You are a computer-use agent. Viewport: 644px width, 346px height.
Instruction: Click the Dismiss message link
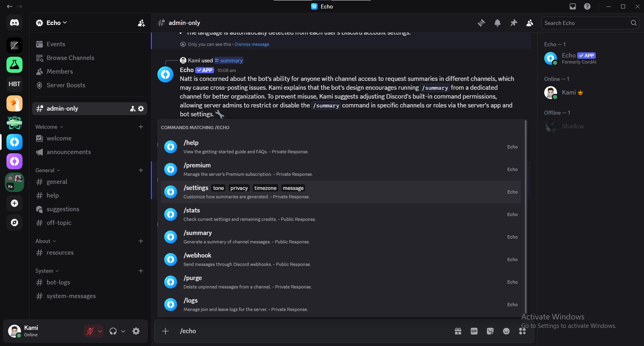[x=252, y=44]
